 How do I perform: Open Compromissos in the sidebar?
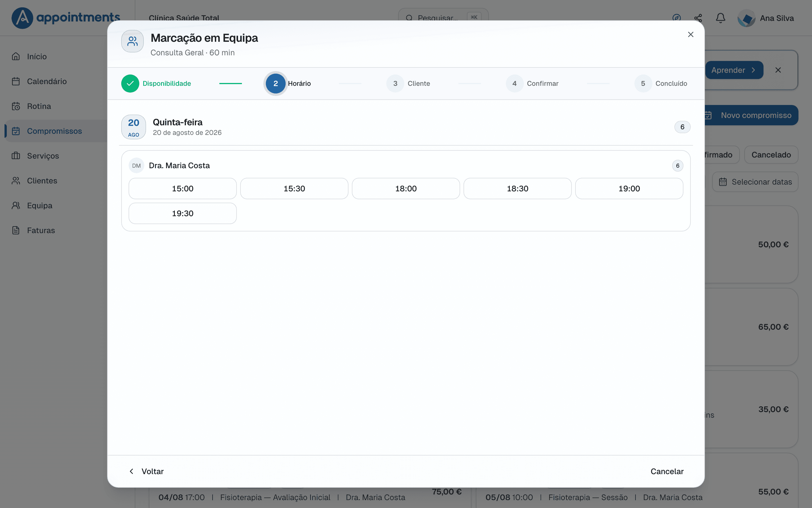pos(56,131)
